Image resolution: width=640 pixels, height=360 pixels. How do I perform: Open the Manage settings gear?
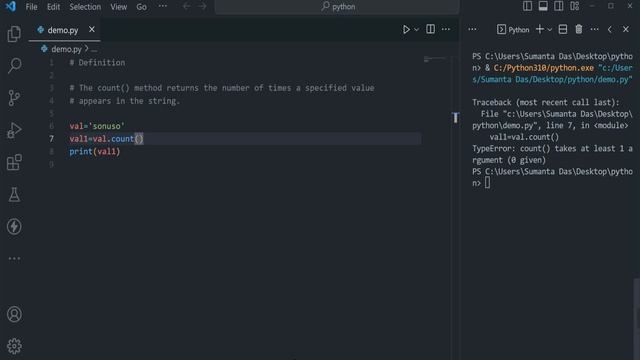coord(14,346)
